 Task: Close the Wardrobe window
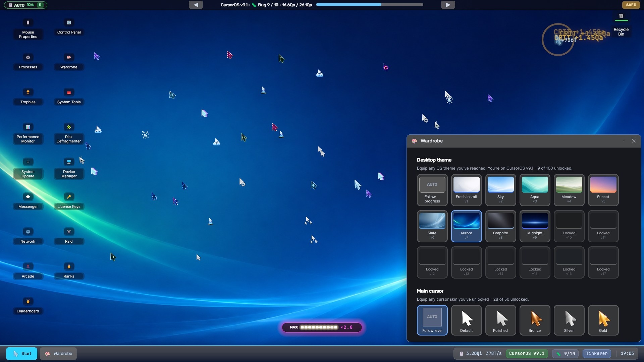(x=634, y=141)
